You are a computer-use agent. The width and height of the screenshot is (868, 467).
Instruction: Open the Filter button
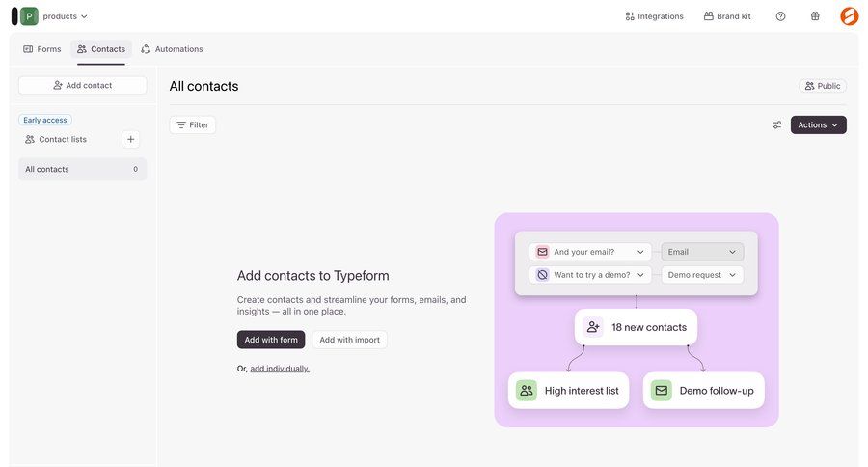(193, 124)
